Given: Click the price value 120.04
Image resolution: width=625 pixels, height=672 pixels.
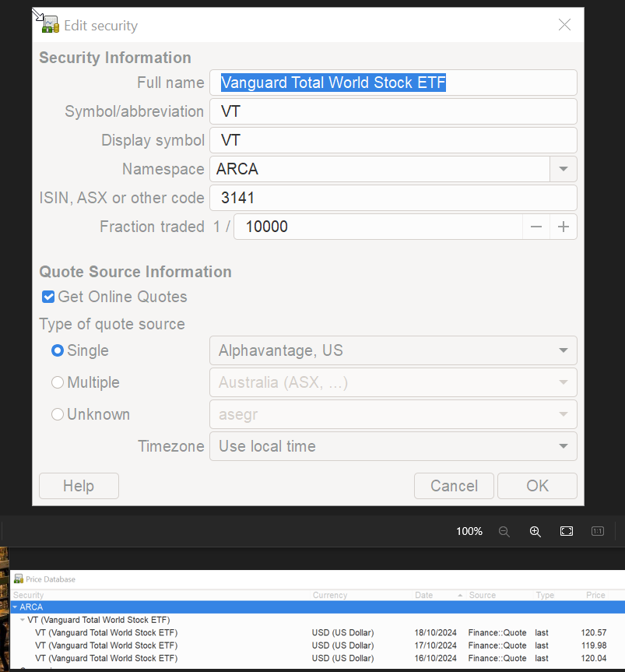Looking at the screenshot, I should point(594,658).
